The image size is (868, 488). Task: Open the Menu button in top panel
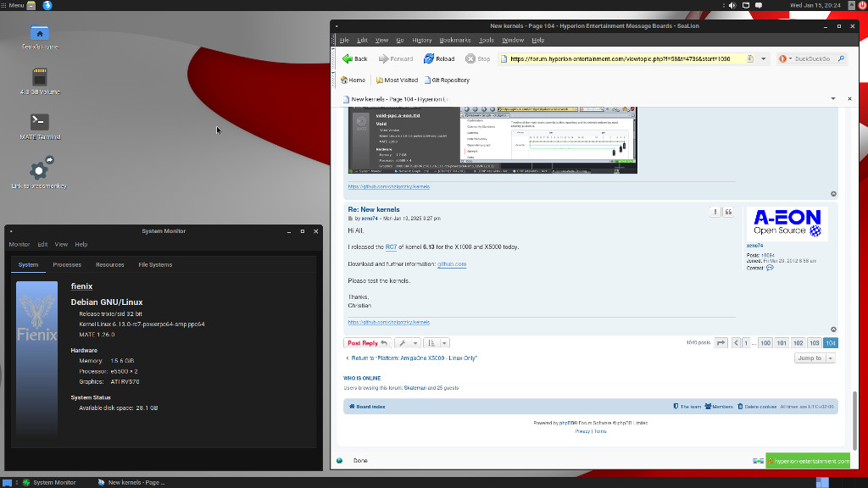(12, 5)
